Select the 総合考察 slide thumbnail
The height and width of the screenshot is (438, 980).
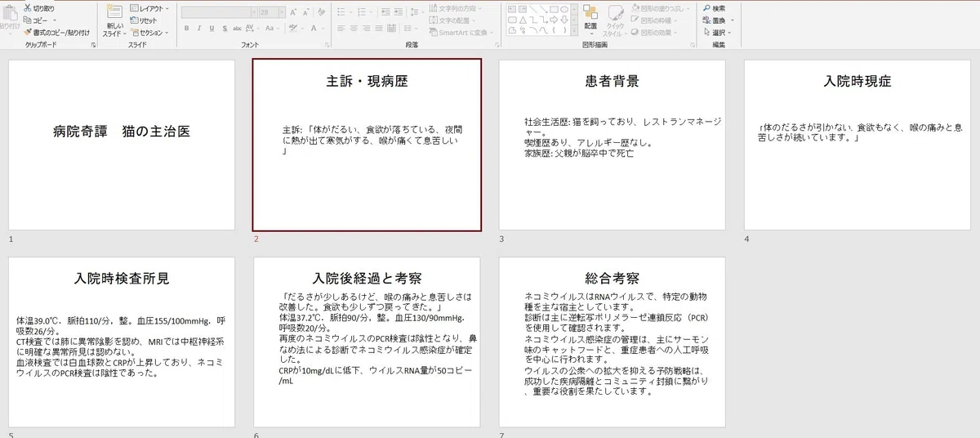coord(612,342)
